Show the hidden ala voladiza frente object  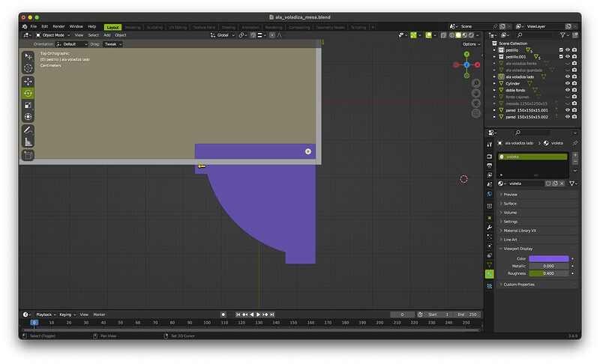568,64
